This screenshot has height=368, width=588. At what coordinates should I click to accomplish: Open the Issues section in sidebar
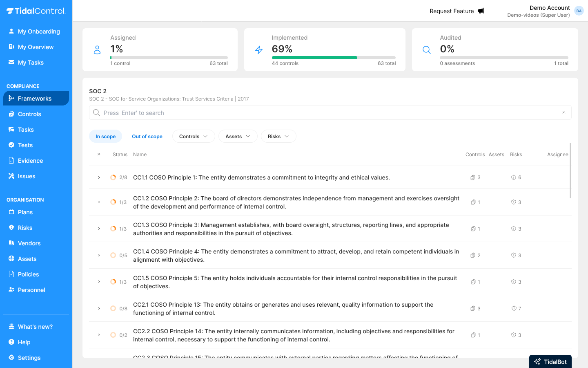click(x=26, y=176)
